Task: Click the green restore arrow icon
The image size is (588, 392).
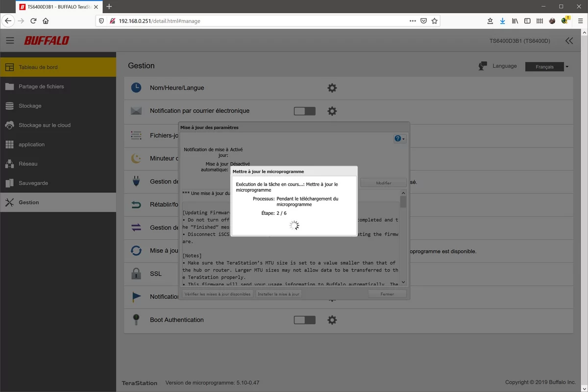Action: click(136, 205)
